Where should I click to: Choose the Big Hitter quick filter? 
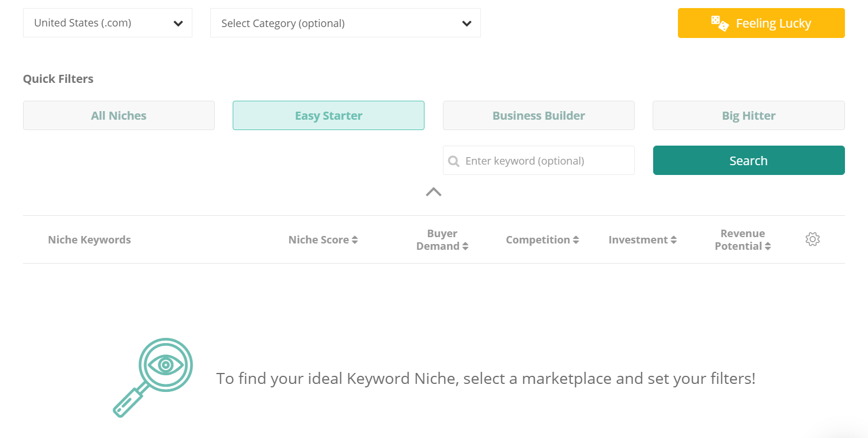[748, 116]
